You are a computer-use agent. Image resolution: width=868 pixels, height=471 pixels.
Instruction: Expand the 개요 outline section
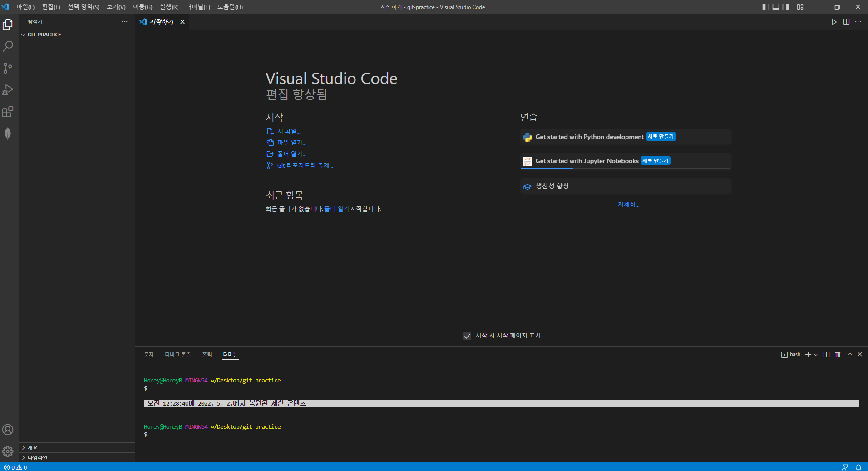coord(77,448)
